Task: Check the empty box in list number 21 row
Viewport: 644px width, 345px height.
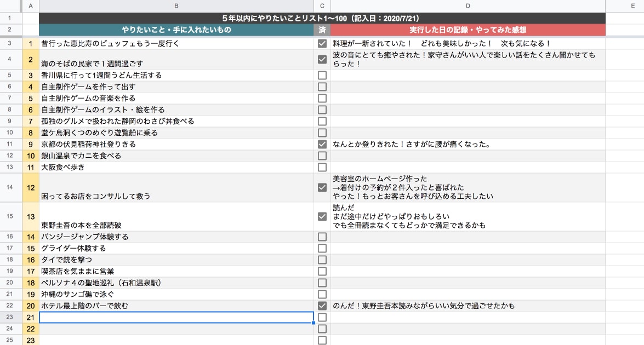Action: 322,318
